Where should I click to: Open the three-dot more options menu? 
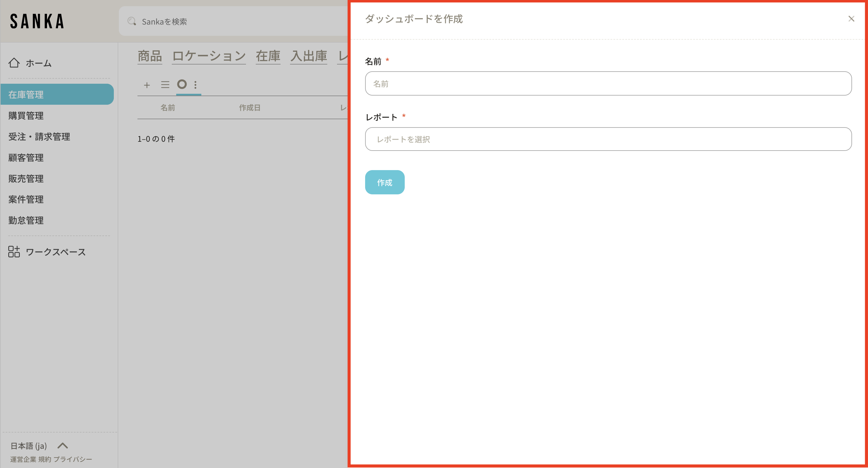coord(195,85)
